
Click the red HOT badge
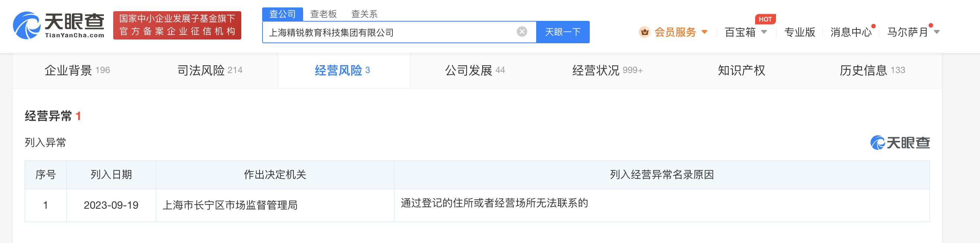point(765,19)
